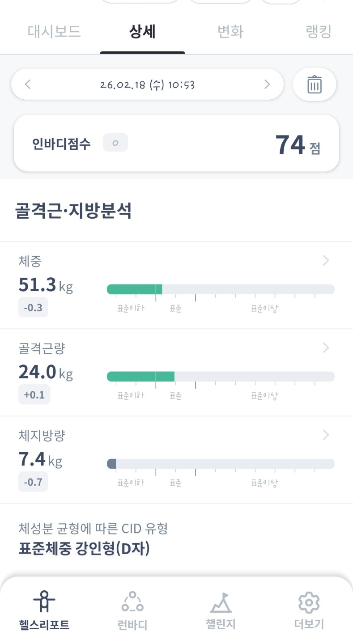Open the 더보기 gear icon
The width and height of the screenshot is (353, 644).
coord(309,602)
